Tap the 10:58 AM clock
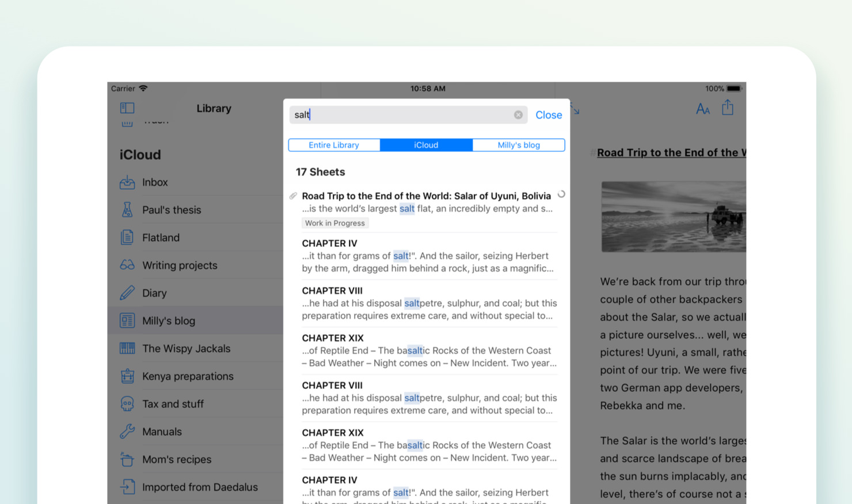Screen dimensions: 852x504 (x=428, y=89)
